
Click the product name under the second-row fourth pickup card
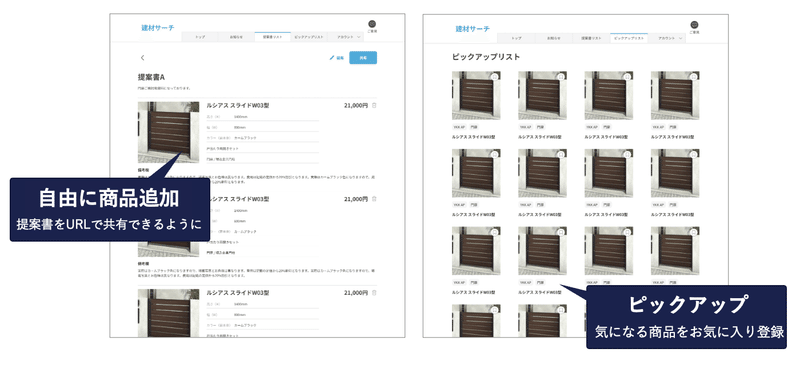click(672, 215)
